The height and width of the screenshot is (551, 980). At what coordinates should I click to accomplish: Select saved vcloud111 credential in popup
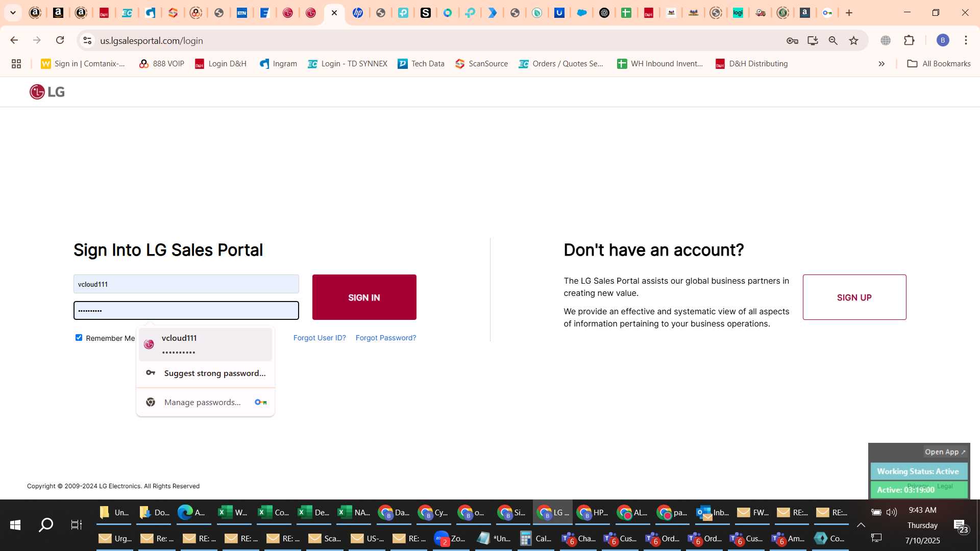(205, 344)
